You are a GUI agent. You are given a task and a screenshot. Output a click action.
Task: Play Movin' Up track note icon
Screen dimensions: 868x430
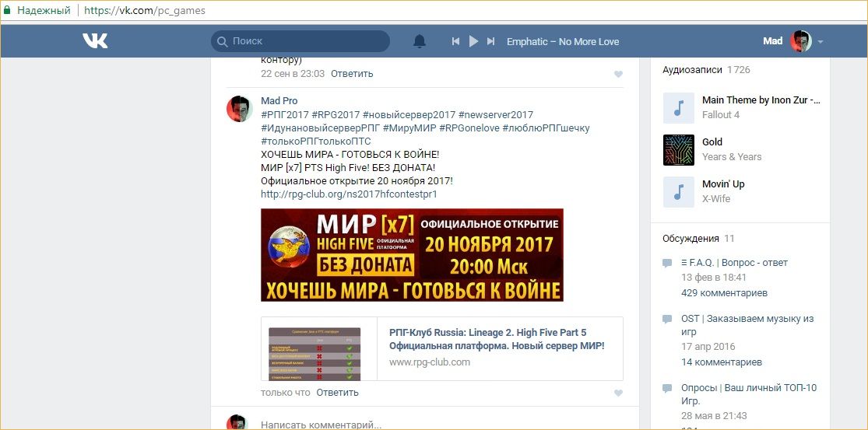(679, 192)
